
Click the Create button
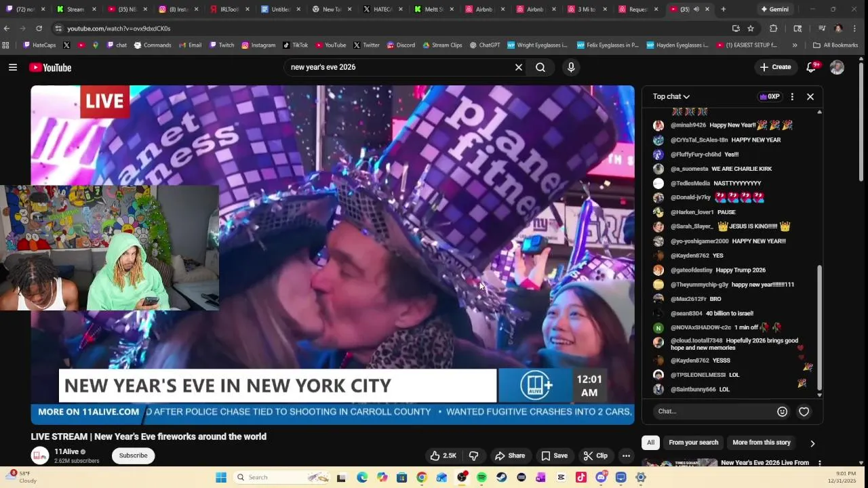775,67
